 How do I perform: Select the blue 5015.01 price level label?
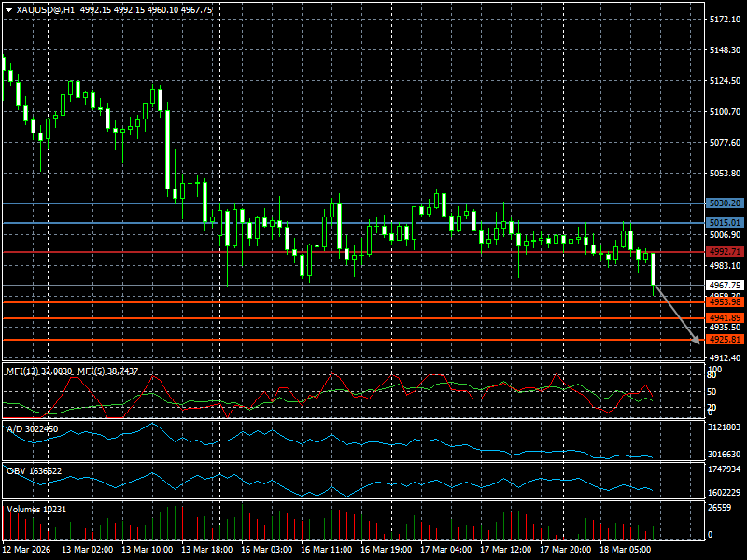[725, 223]
